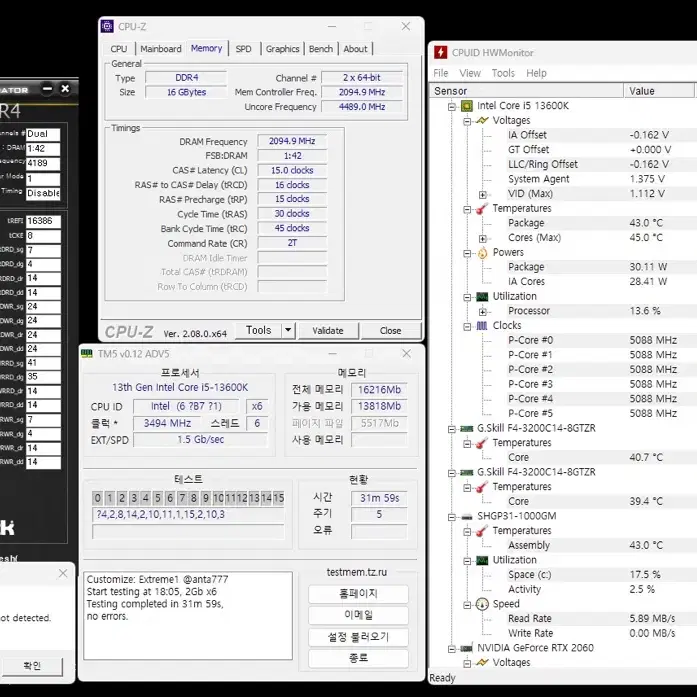The height and width of the screenshot is (697, 697).
Task: Click the testmem.tz.ru link text
Action: pyautogui.click(x=357, y=573)
